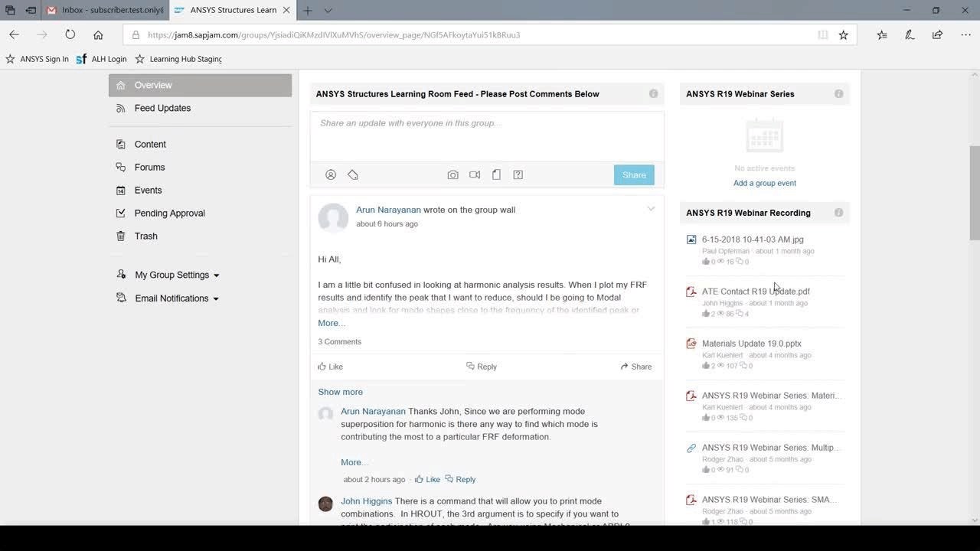
Task: Open the reading view icon in address bar
Action: 823,34
